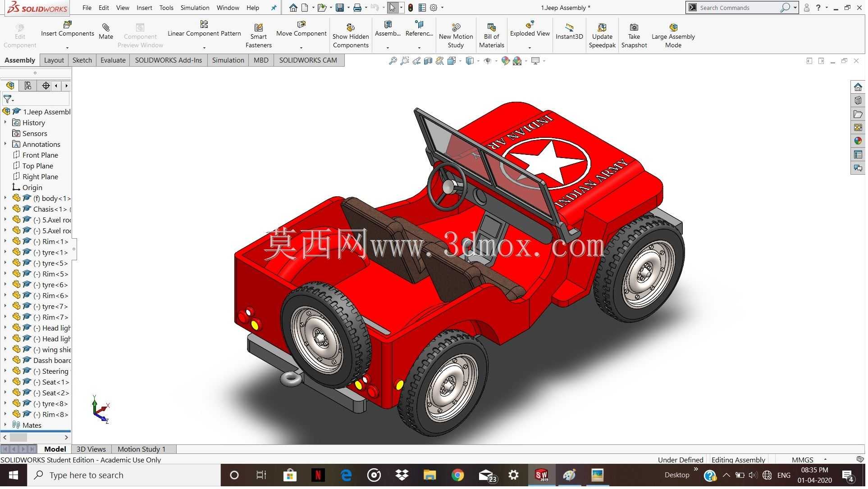
Task: Open the File menu
Action: (x=87, y=8)
